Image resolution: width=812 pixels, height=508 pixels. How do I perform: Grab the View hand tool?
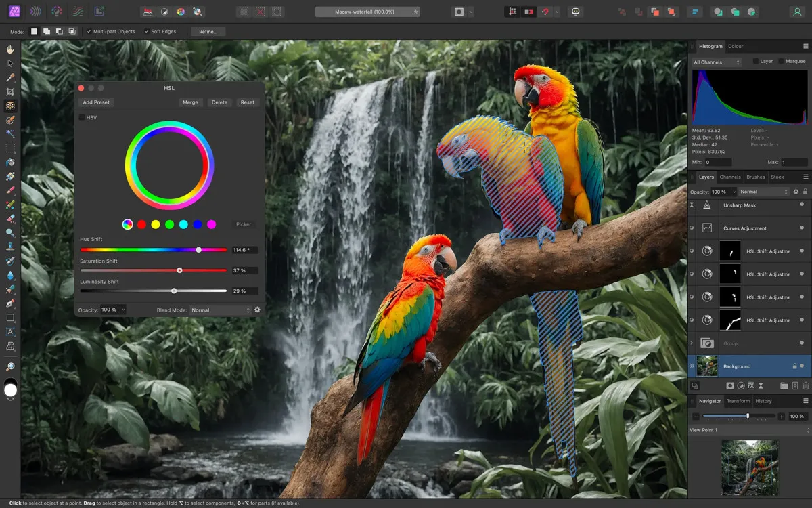coord(9,49)
